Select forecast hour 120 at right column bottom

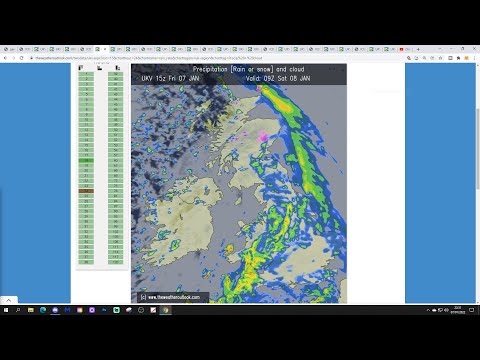(x=116, y=262)
